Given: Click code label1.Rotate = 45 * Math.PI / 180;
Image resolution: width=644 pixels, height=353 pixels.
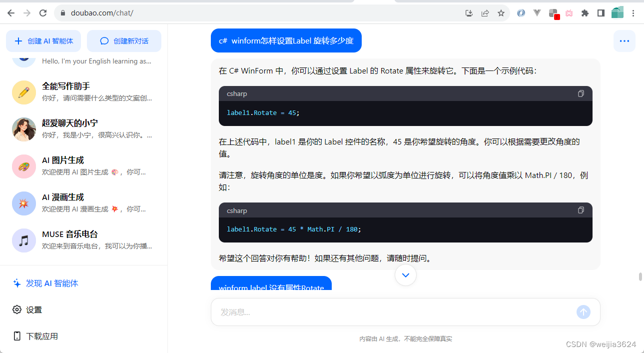Looking at the screenshot, I should click(294, 229).
